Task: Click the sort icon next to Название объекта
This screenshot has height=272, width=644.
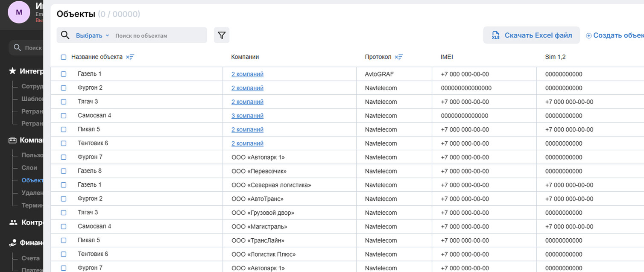Action: [x=130, y=57]
